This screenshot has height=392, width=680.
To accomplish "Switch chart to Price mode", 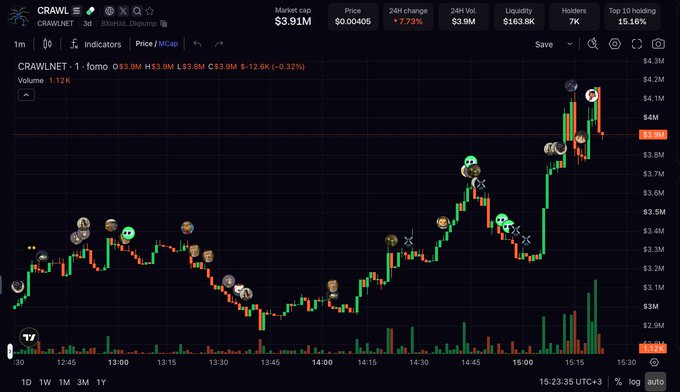I will pyautogui.click(x=144, y=44).
